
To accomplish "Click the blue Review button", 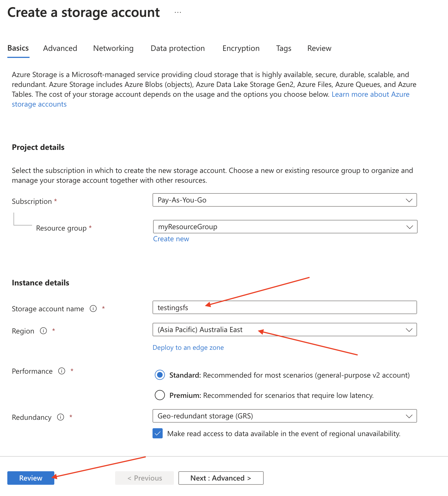I will tap(31, 478).
